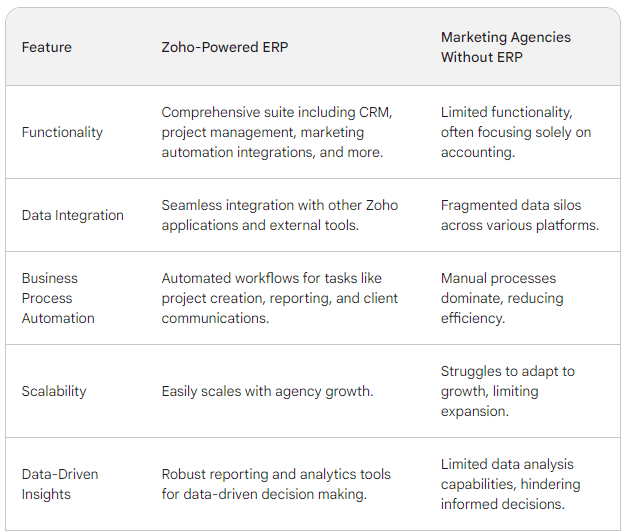Click the Automated workflows for tasks cell
Image resolution: width=625 pixels, height=531 pixels.
(x=279, y=298)
